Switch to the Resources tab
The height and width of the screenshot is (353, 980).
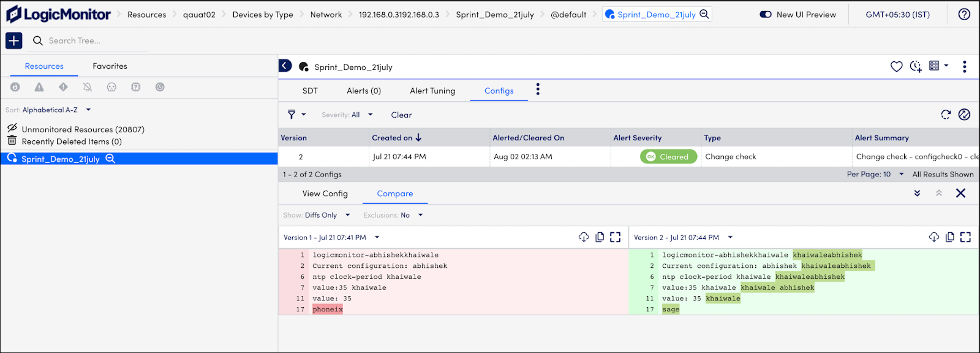click(x=44, y=66)
